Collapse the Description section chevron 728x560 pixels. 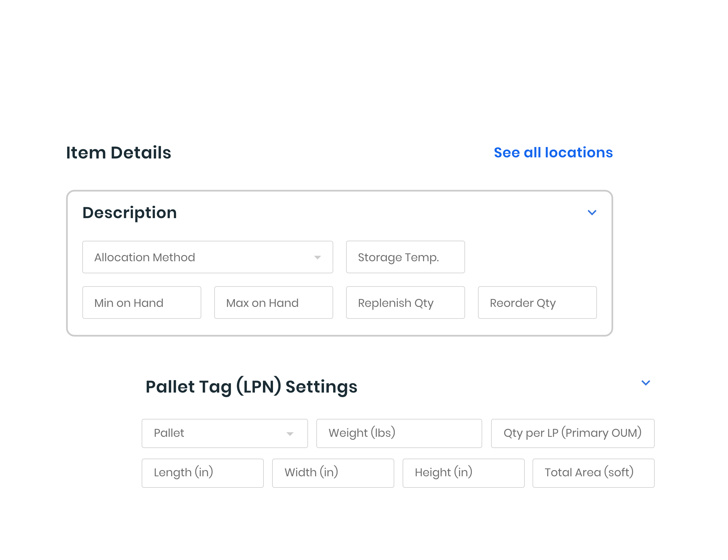(592, 213)
